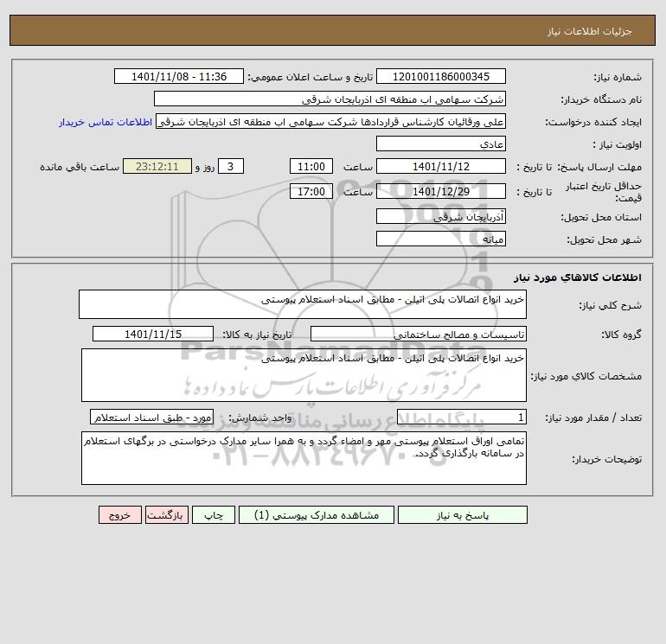The height and width of the screenshot is (644, 666).
Task: Select the شماره نیاز field 1201001186000345
Action: 441,76
